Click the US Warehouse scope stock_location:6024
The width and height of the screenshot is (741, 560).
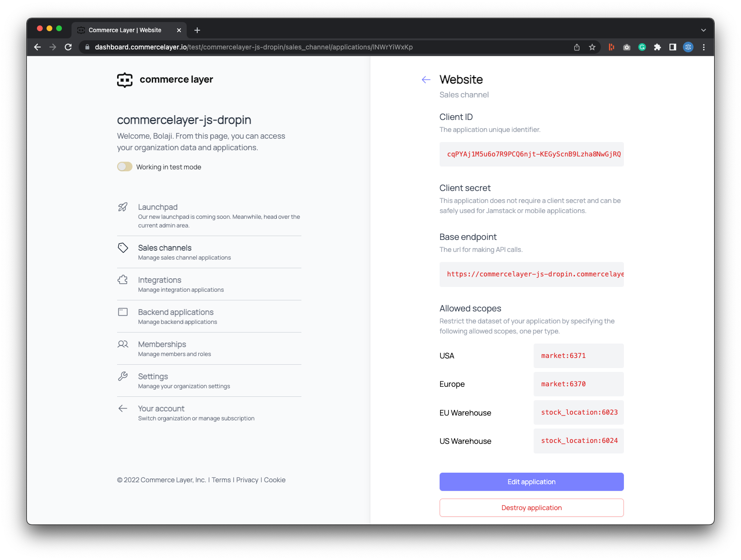coord(579,441)
